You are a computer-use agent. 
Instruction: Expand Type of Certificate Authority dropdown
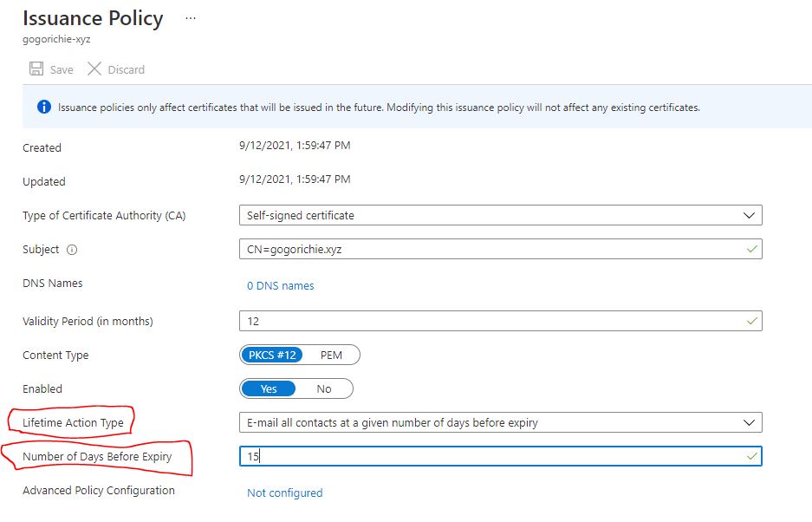[501, 215]
